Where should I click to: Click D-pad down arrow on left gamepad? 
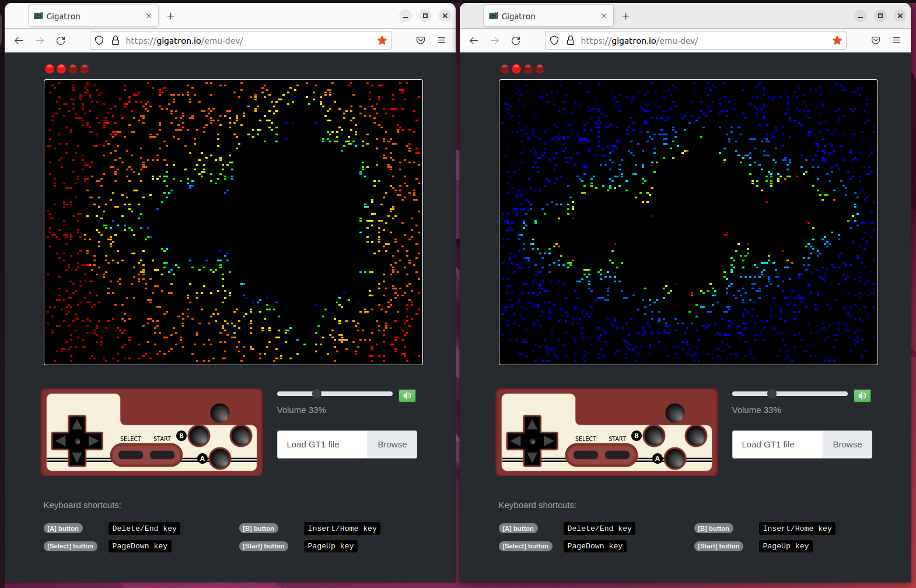point(77,458)
